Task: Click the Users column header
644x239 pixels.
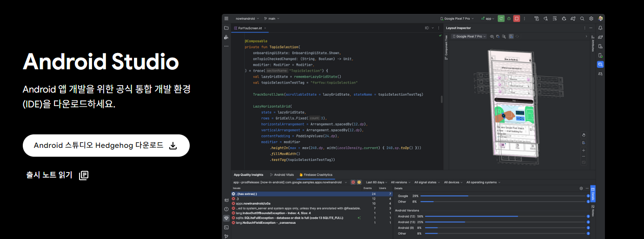Action: pos(382,188)
